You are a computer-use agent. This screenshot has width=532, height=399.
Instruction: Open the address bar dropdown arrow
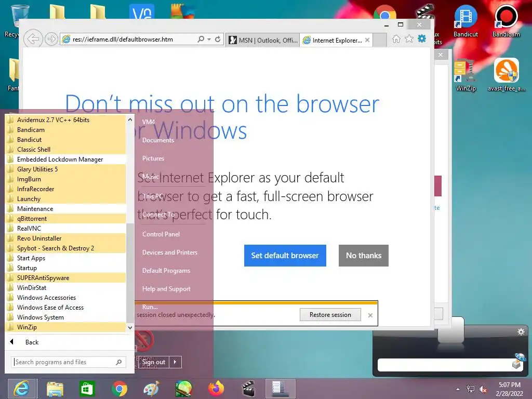pos(209,39)
